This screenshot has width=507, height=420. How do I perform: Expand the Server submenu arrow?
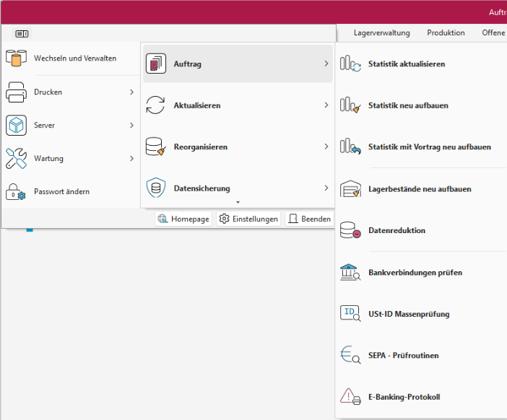click(x=131, y=125)
